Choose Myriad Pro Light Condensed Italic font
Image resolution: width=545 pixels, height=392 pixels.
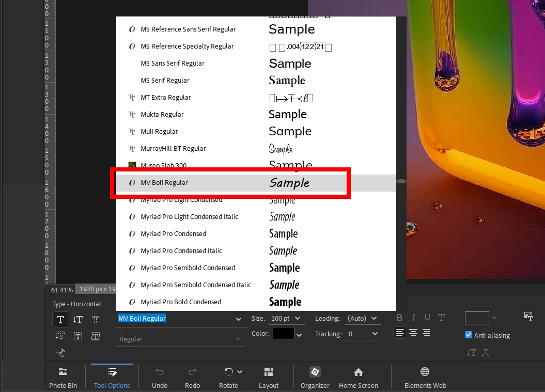tap(256, 216)
